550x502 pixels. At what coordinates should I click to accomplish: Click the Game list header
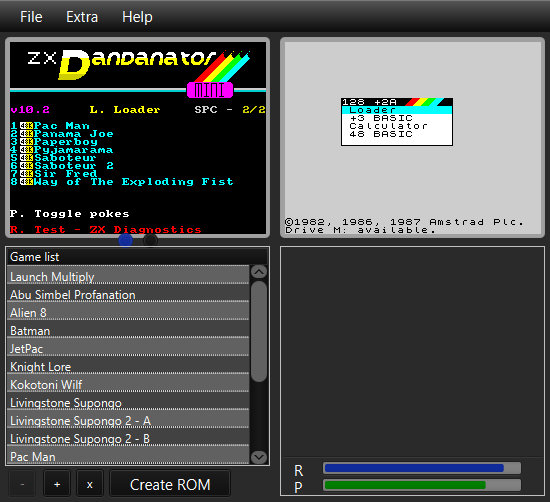coord(137,256)
